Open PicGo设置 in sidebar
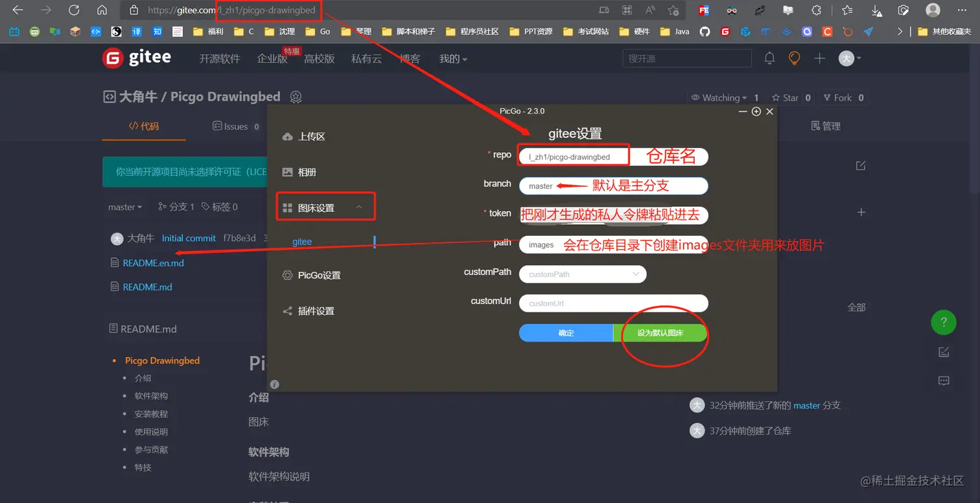Screen dimensions: 980x503 pos(311,275)
